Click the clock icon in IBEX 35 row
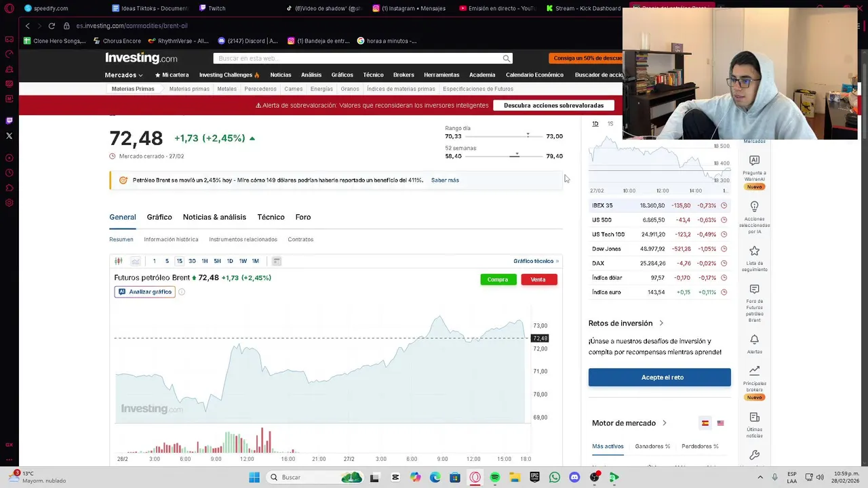The image size is (868, 488). pos(724,205)
